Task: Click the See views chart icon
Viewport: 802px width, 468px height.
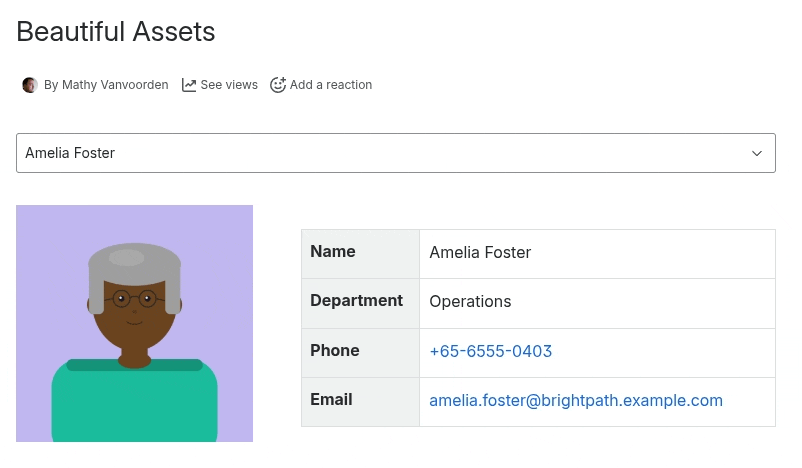Action: click(x=189, y=85)
